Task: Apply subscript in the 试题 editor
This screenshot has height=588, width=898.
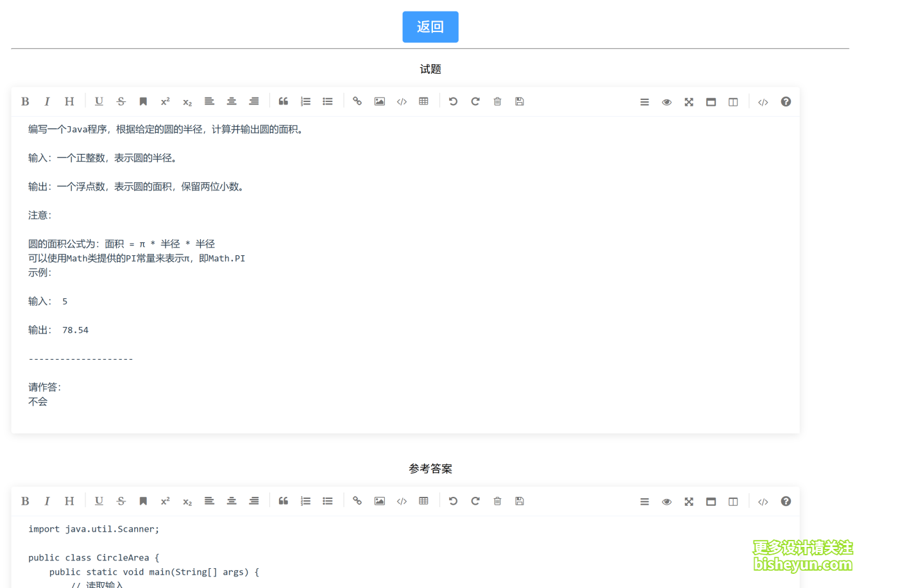Action: tap(187, 101)
